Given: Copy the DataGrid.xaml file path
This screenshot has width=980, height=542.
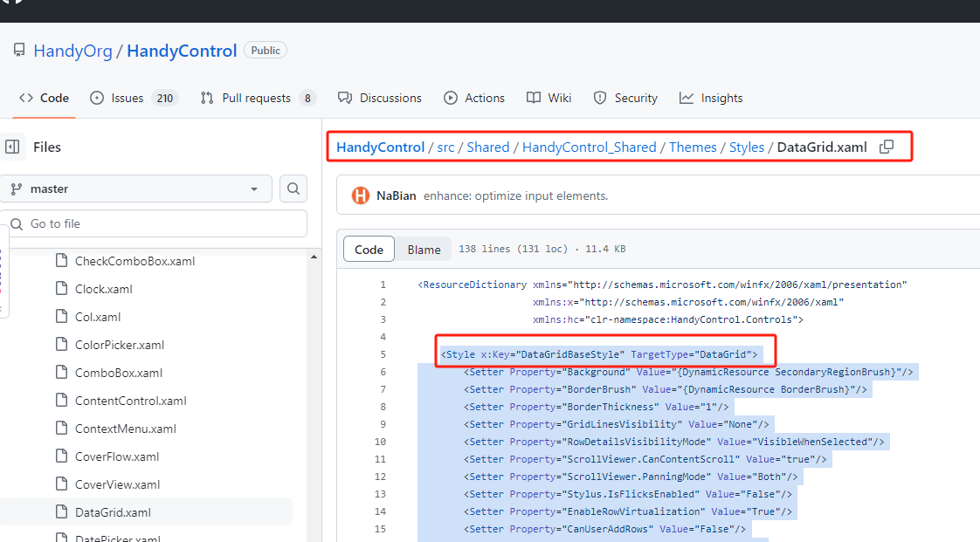Looking at the screenshot, I should [887, 147].
